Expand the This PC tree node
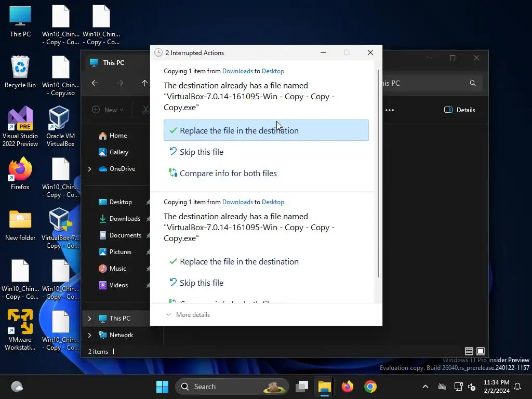The image size is (532, 399). [89, 318]
